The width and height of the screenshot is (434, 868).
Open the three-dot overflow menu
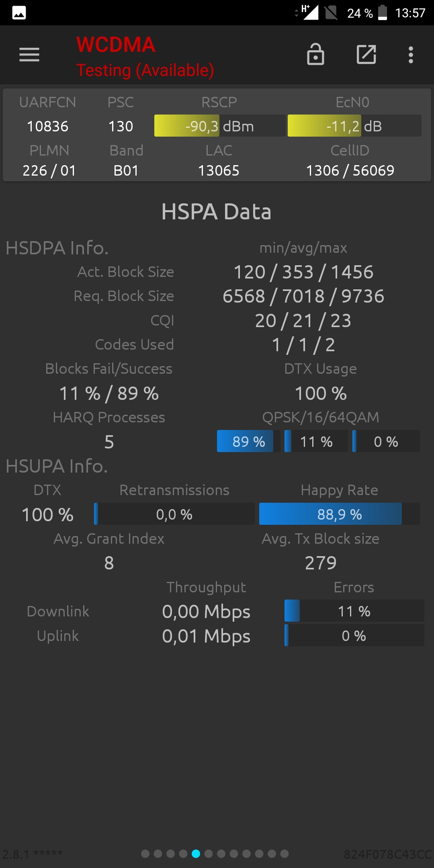tap(411, 55)
